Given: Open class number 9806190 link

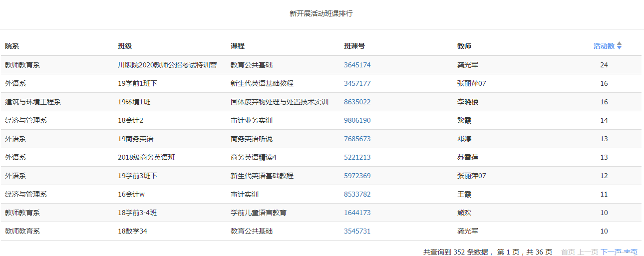Looking at the screenshot, I should click(x=357, y=120).
